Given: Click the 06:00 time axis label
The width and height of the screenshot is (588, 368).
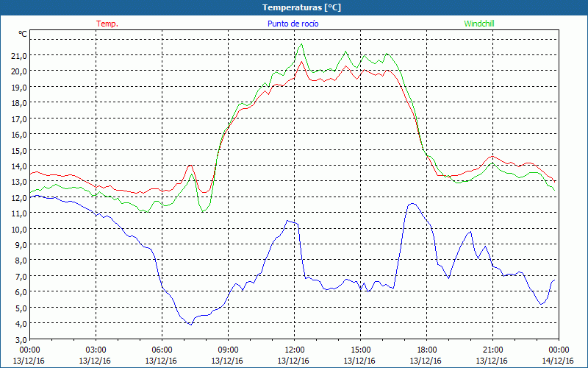Looking at the screenshot, I should [162, 350].
